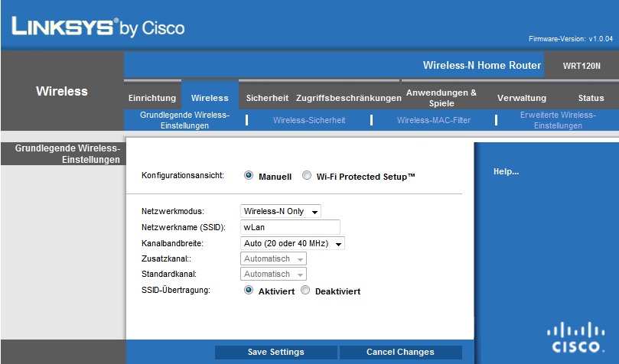Click the Cisco logo icon

(575, 337)
